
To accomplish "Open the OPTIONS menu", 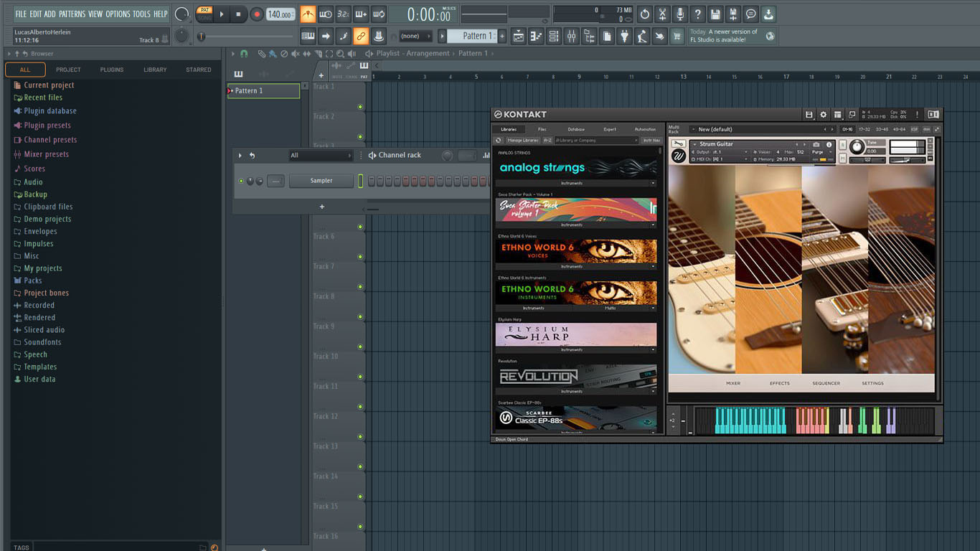I will tap(118, 14).
